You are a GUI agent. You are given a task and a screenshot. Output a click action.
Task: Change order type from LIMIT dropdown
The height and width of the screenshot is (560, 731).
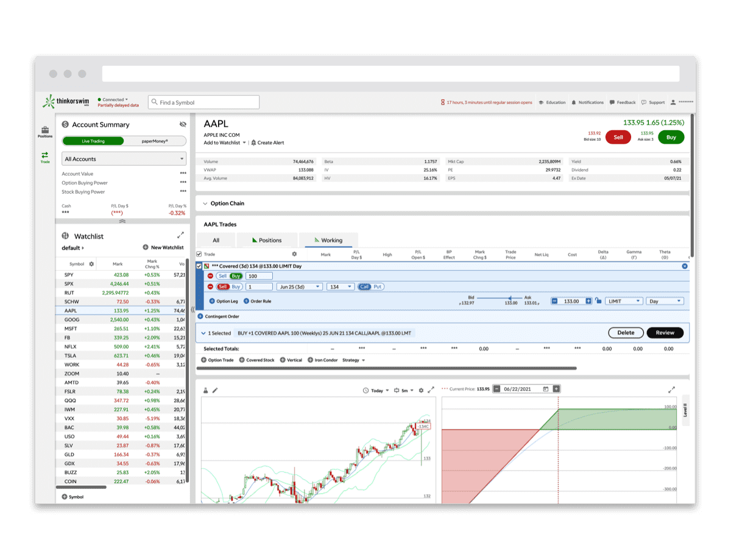point(624,301)
